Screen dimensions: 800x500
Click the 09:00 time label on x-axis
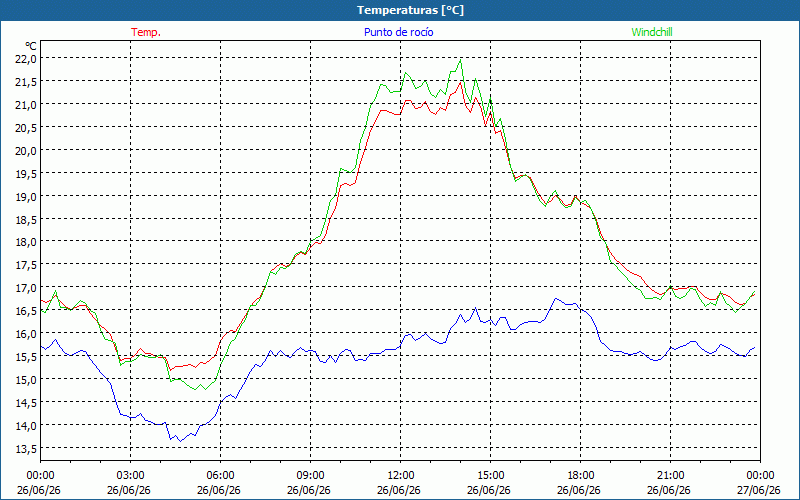[x=310, y=476]
